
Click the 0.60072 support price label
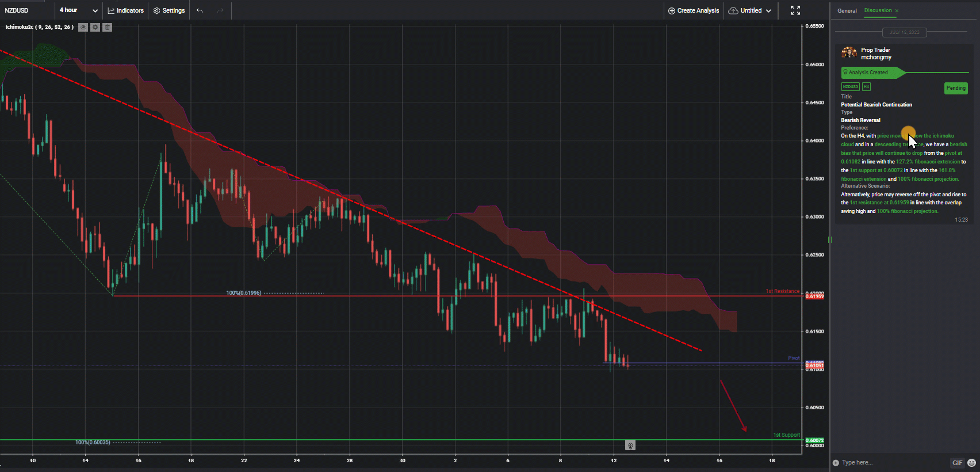814,440
